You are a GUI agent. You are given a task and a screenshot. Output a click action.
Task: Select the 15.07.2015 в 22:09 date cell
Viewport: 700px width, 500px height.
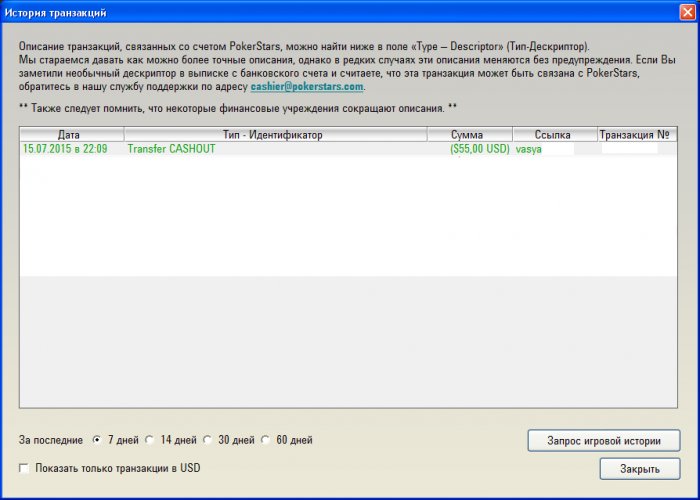point(65,149)
